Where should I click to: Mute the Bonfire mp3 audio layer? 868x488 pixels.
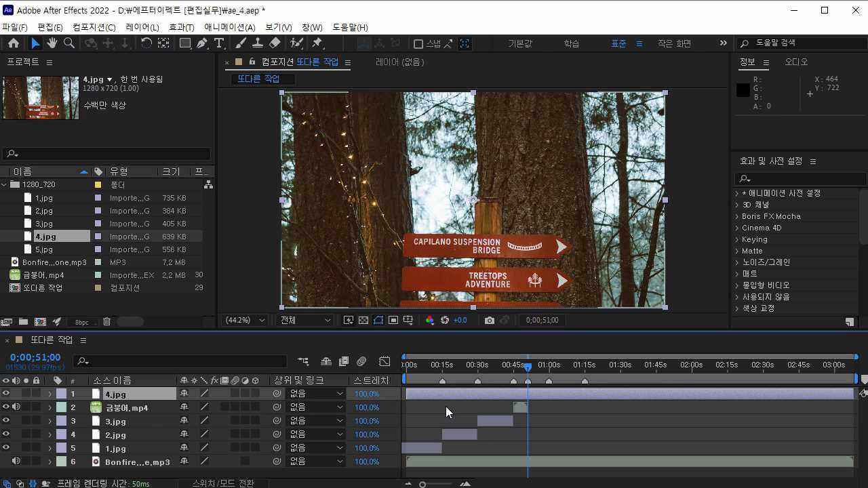16,462
